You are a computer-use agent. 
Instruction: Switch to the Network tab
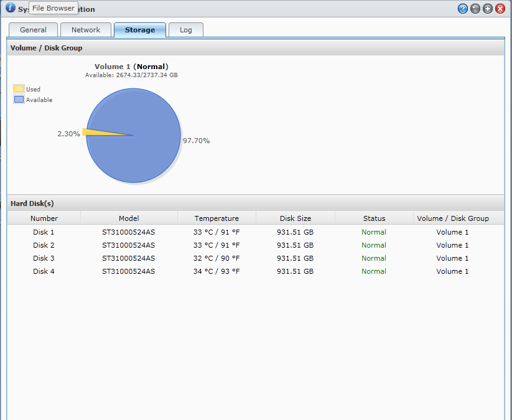[x=86, y=30]
